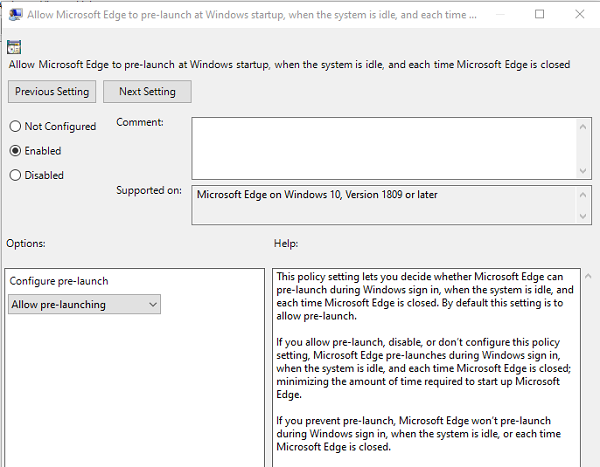Go to the Next Setting
The width and height of the screenshot is (600, 467).
point(147,92)
